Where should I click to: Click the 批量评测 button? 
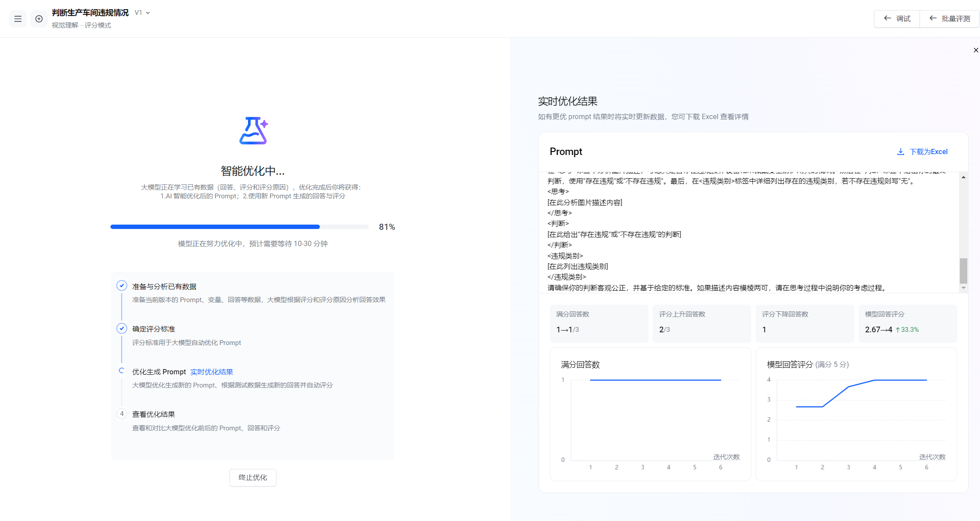[x=949, y=18]
